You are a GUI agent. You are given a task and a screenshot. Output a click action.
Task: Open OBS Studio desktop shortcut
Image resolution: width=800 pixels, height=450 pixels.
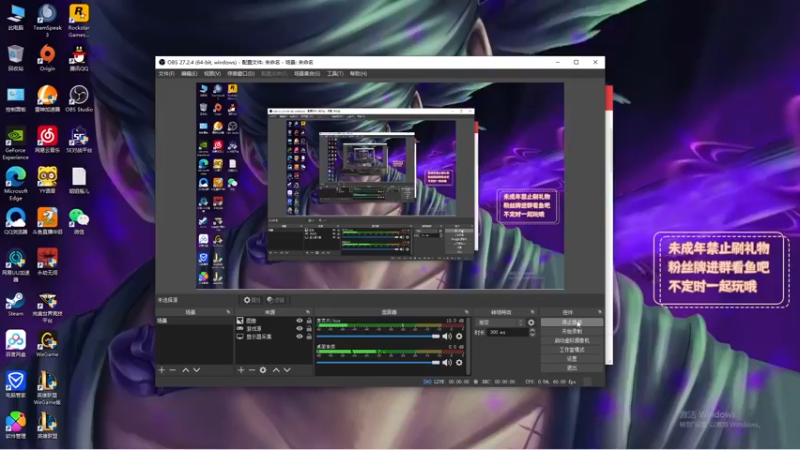79,99
